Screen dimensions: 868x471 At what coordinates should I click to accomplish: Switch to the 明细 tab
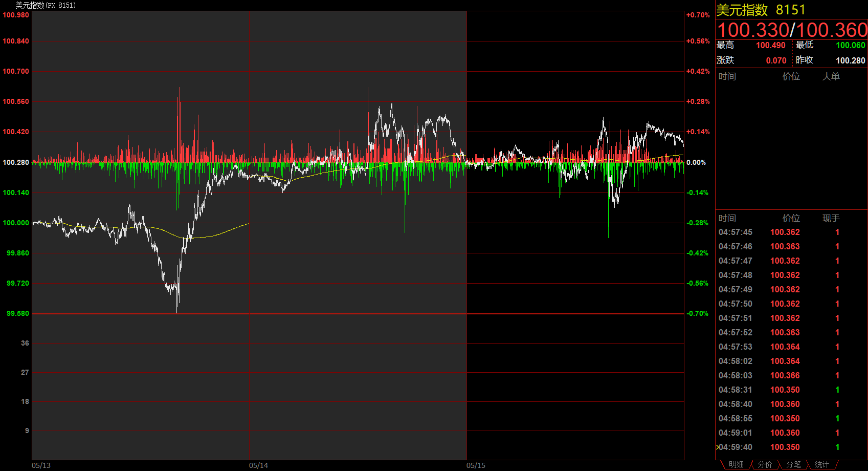coord(736,464)
